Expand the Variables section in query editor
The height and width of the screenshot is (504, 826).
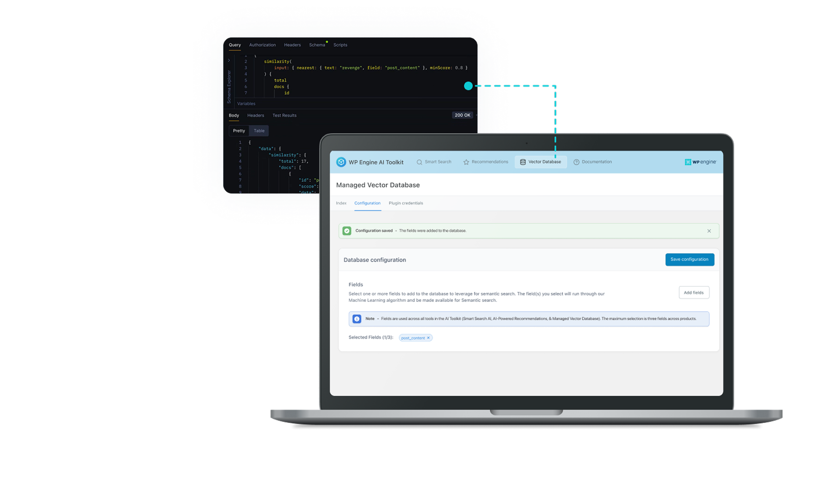246,104
